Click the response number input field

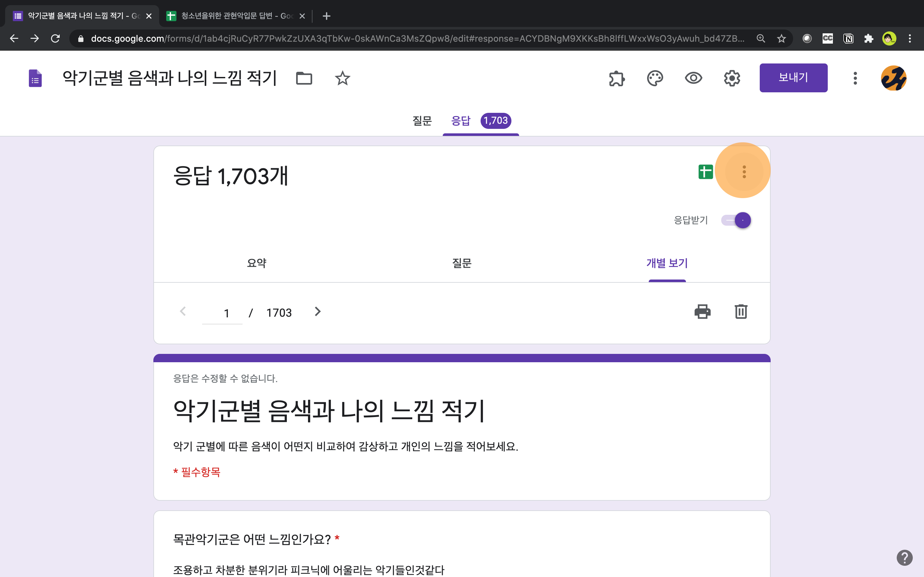tap(222, 313)
